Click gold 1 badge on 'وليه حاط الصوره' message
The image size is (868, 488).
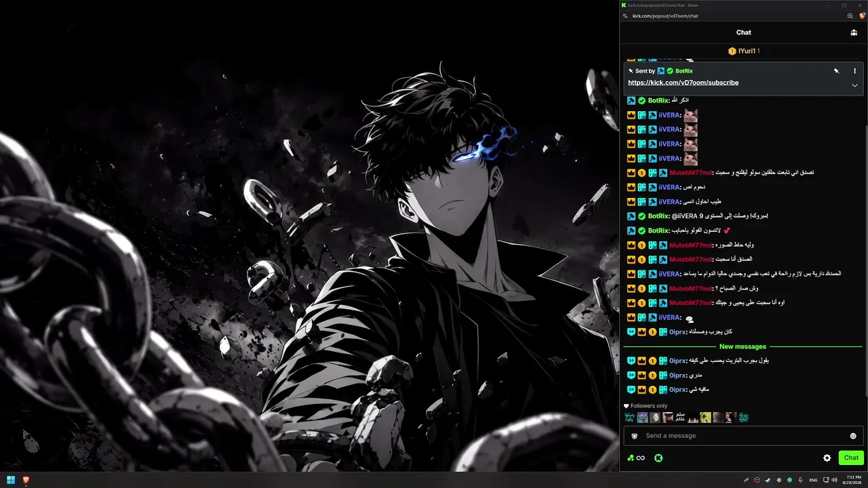pyautogui.click(x=642, y=245)
